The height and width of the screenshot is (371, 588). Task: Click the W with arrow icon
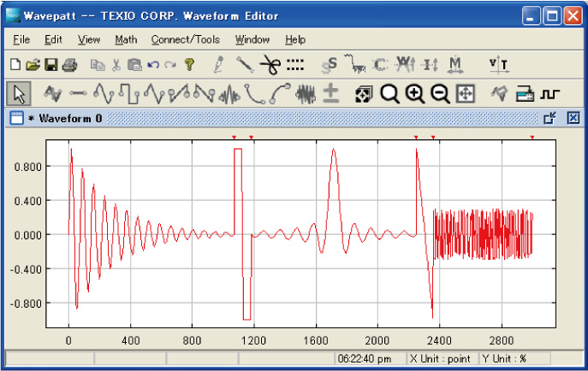406,64
